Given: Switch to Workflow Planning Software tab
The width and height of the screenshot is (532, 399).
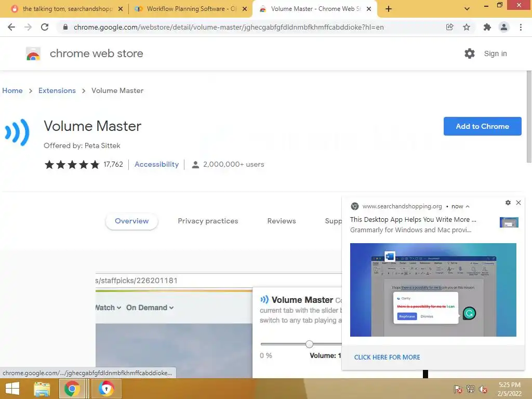Looking at the screenshot, I should [x=191, y=9].
